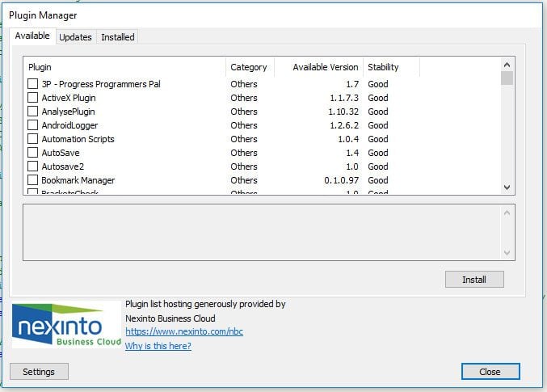This screenshot has height=392, width=547.
Task: Click the 'Why is this here?' link
Action: [158, 346]
